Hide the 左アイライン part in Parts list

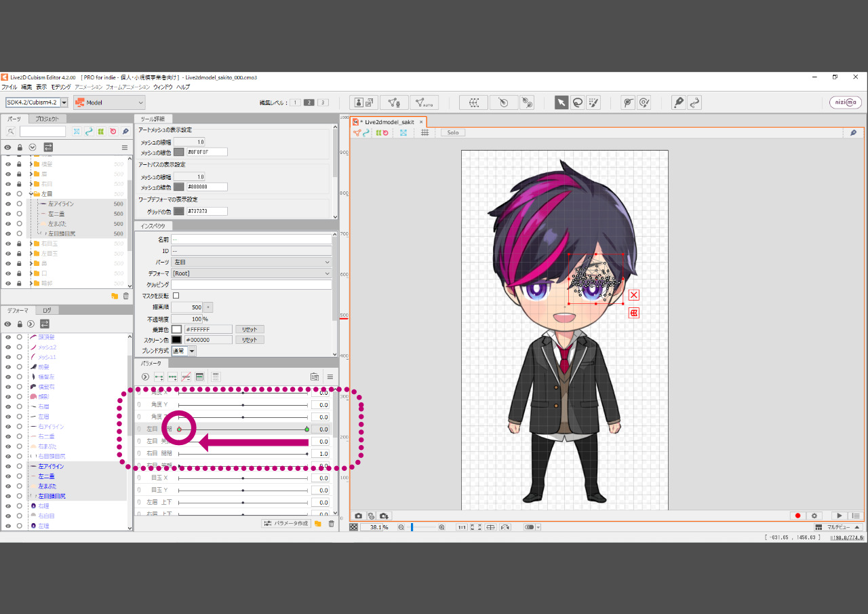click(x=8, y=204)
